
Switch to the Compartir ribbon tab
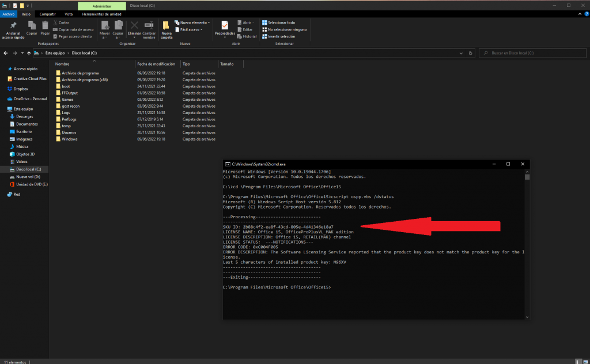(x=47, y=14)
